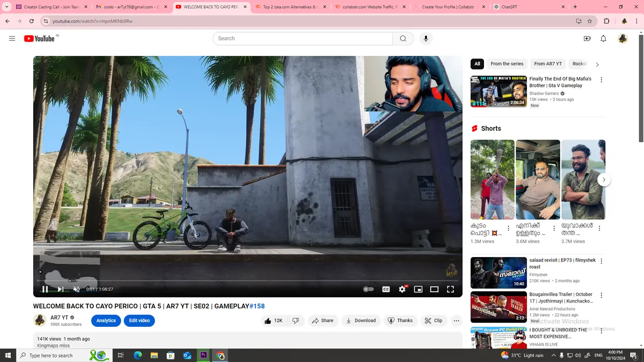The width and height of the screenshot is (644, 362).
Task: Seek on the video progress bar
Action: [x=247, y=281]
